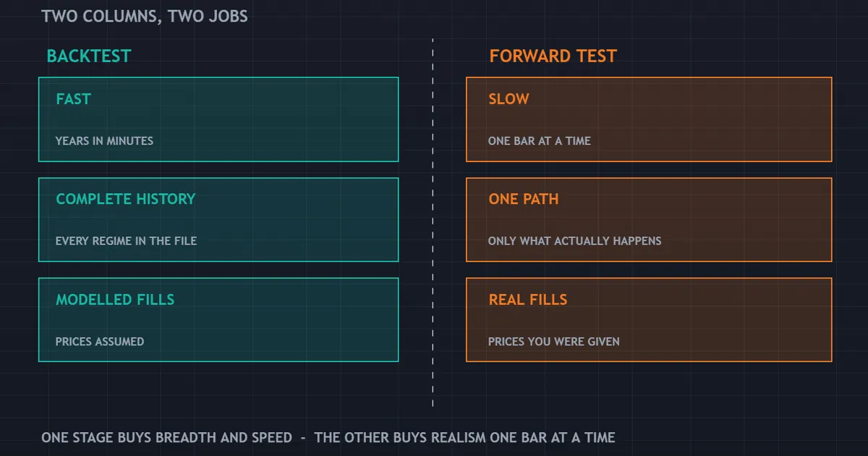Click the ONE BAR AT A TIME subtitle

coord(540,141)
